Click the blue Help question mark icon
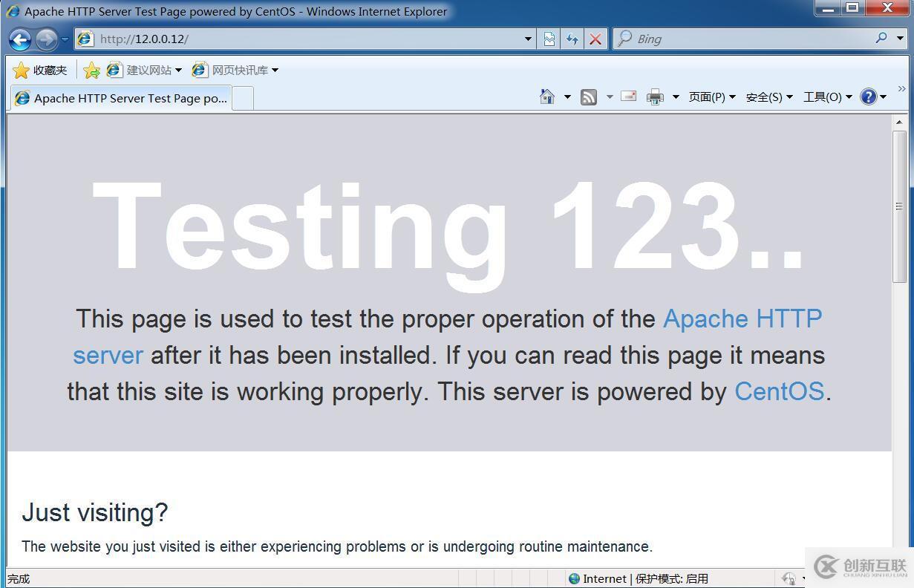The width and height of the screenshot is (914, 588). (869, 97)
